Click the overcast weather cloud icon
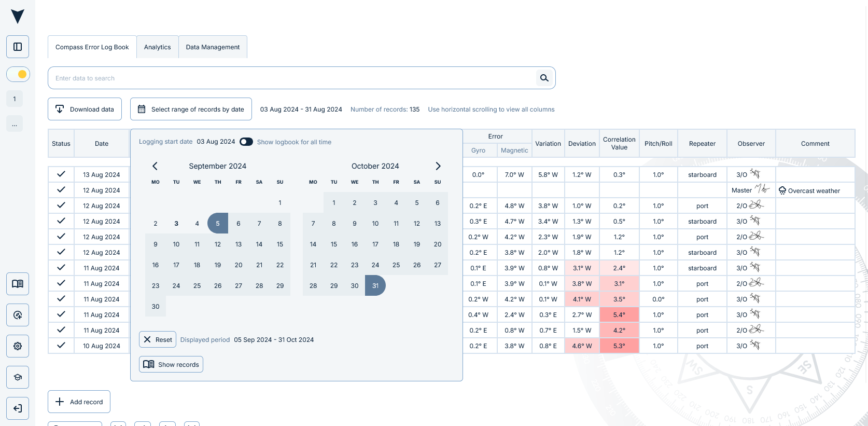868x426 pixels. (x=782, y=190)
